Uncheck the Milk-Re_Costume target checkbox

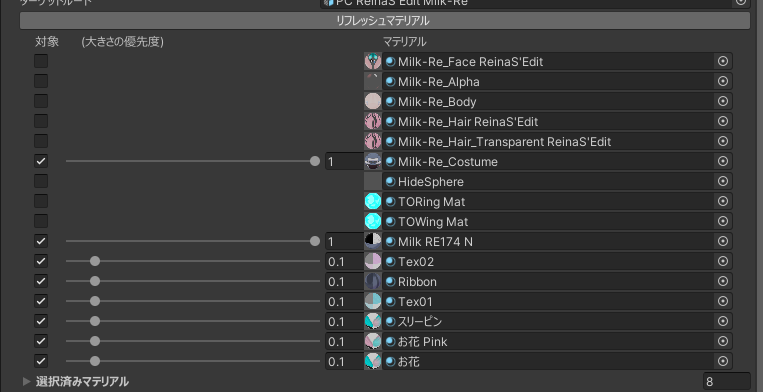pos(41,161)
